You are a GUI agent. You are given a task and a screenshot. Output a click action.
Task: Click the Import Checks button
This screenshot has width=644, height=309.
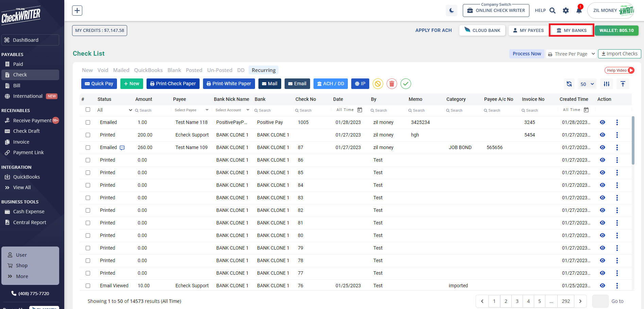pyautogui.click(x=620, y=54)
